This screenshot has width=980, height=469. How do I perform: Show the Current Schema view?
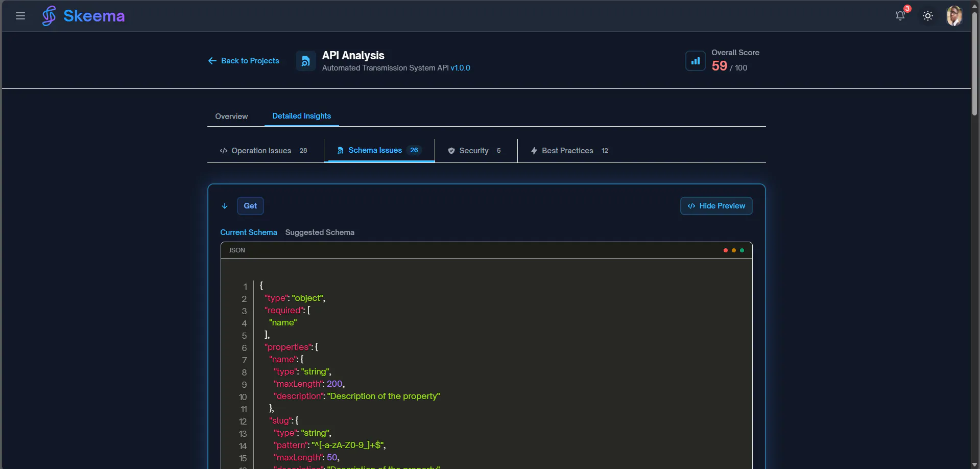[249, 232]
